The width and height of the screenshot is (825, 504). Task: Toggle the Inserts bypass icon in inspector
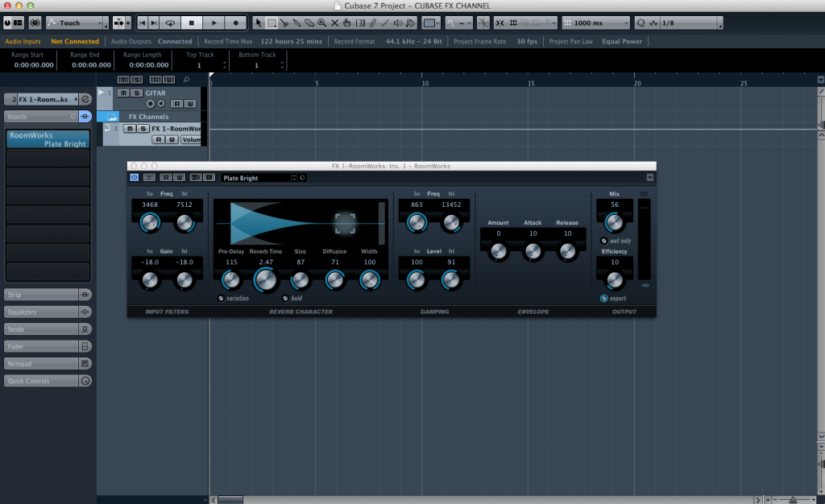click(85, 117)
